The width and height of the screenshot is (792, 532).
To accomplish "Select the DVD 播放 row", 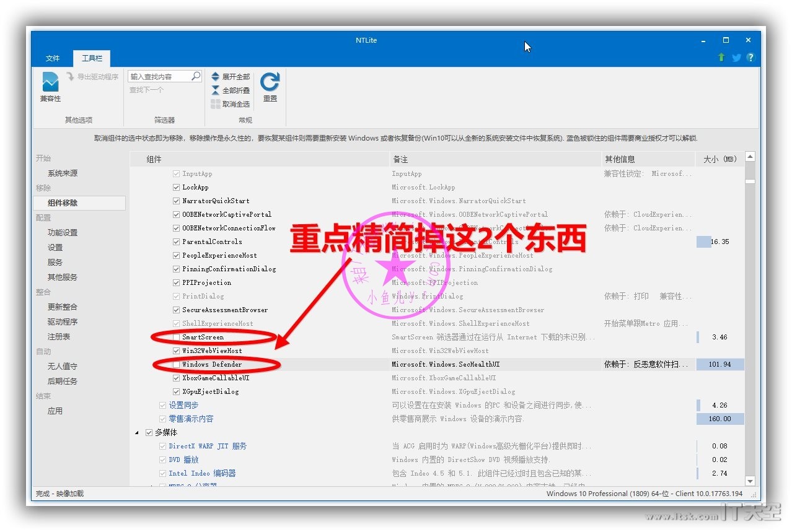I will pyautogui.click(x=184, y=460).
